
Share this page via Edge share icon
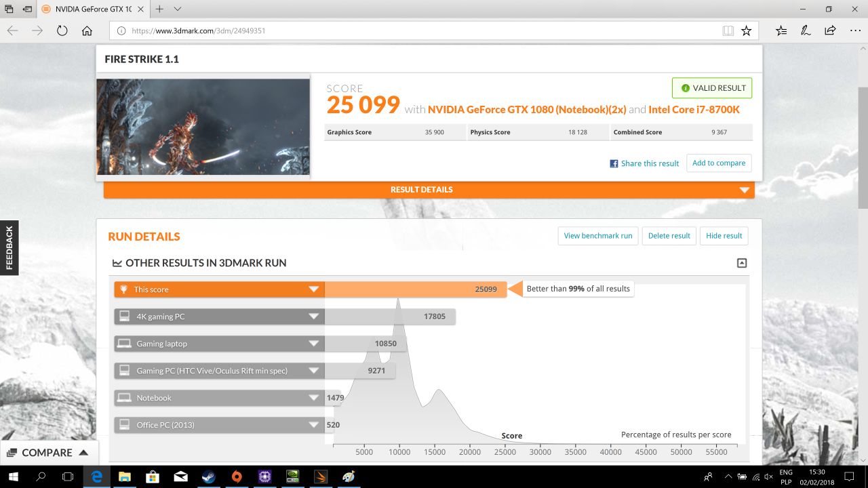coord(830,30)
